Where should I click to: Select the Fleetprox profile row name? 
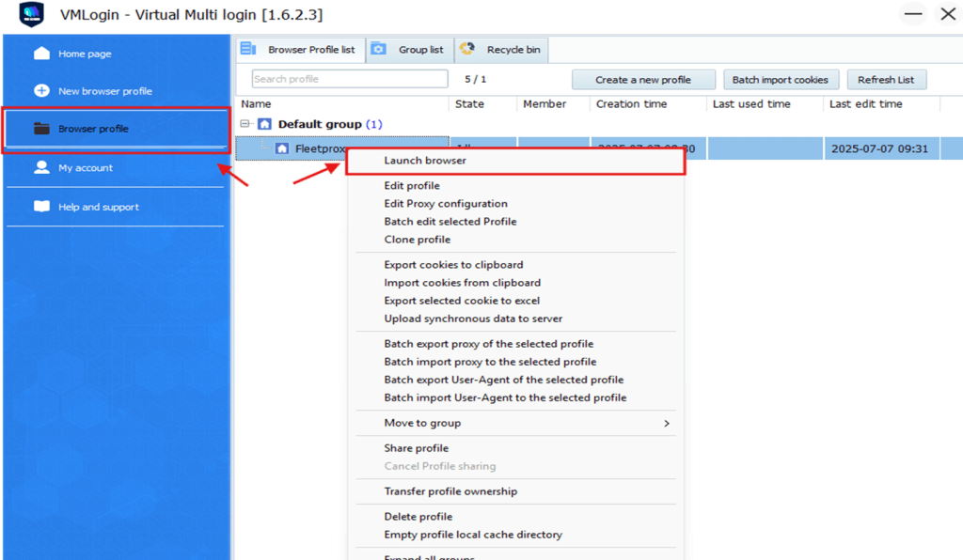pyautogui.click(x=320, y=148)
